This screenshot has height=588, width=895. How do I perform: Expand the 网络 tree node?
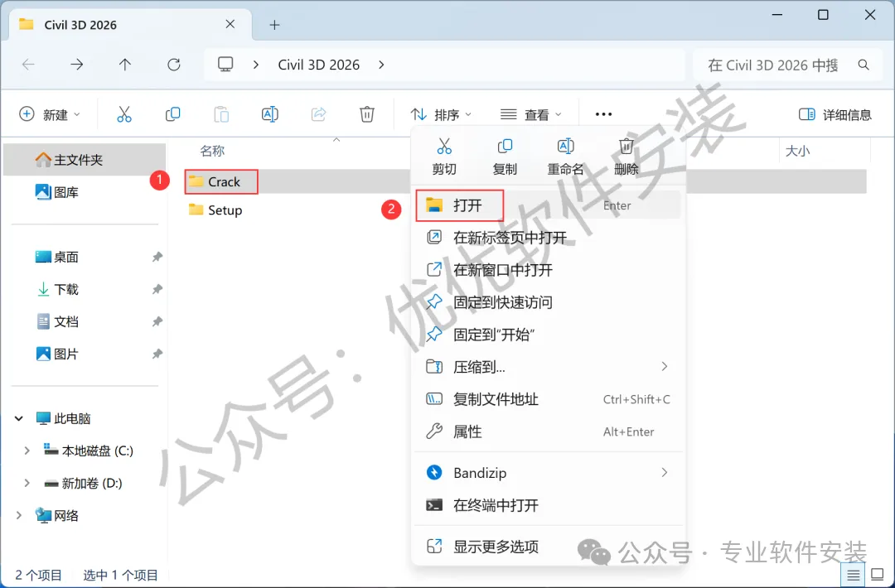coord(19,516)
